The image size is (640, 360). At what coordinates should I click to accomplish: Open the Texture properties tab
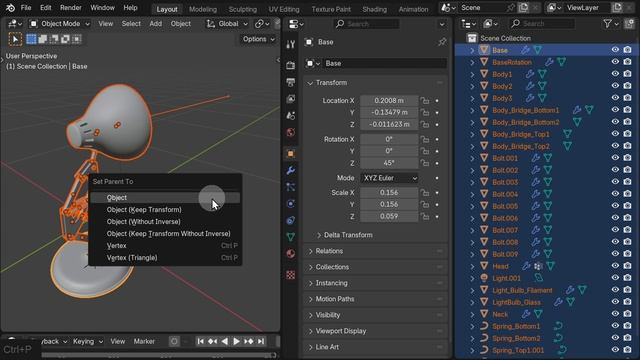(x=291, y=275)
